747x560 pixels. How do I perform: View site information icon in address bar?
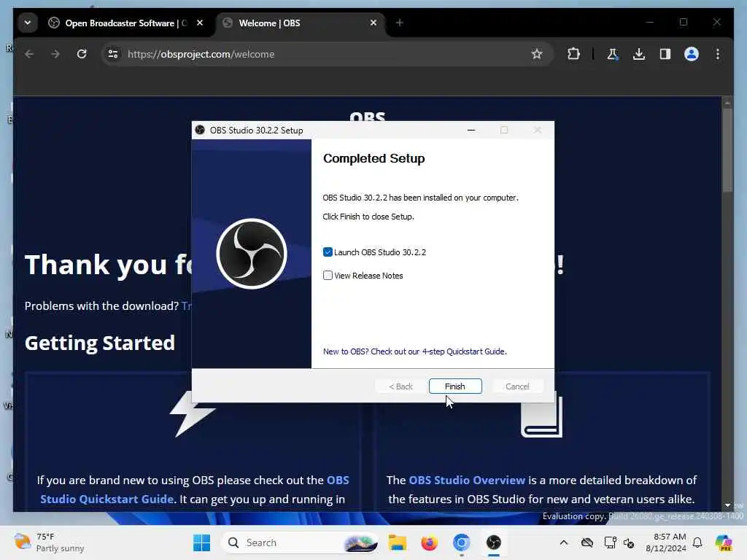113,54
